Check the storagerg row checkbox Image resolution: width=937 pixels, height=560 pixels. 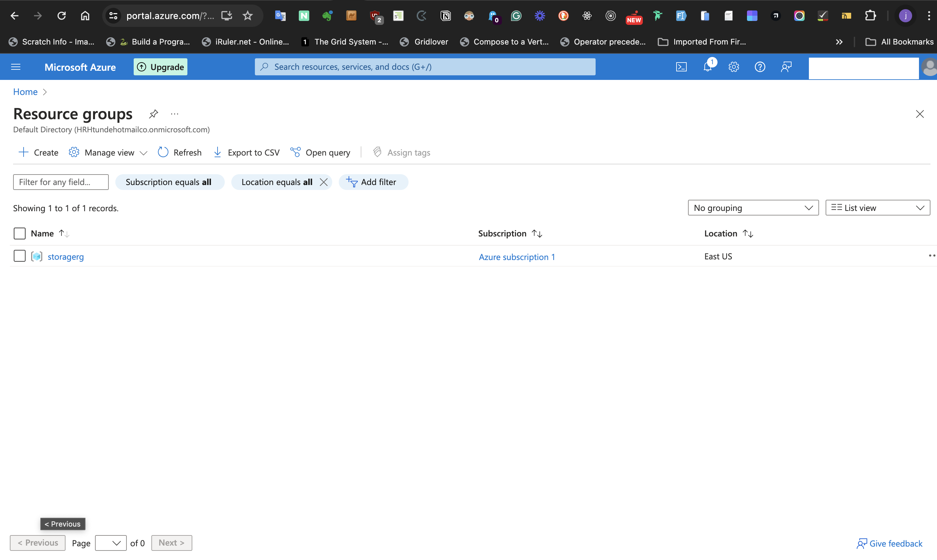point(19,256)
